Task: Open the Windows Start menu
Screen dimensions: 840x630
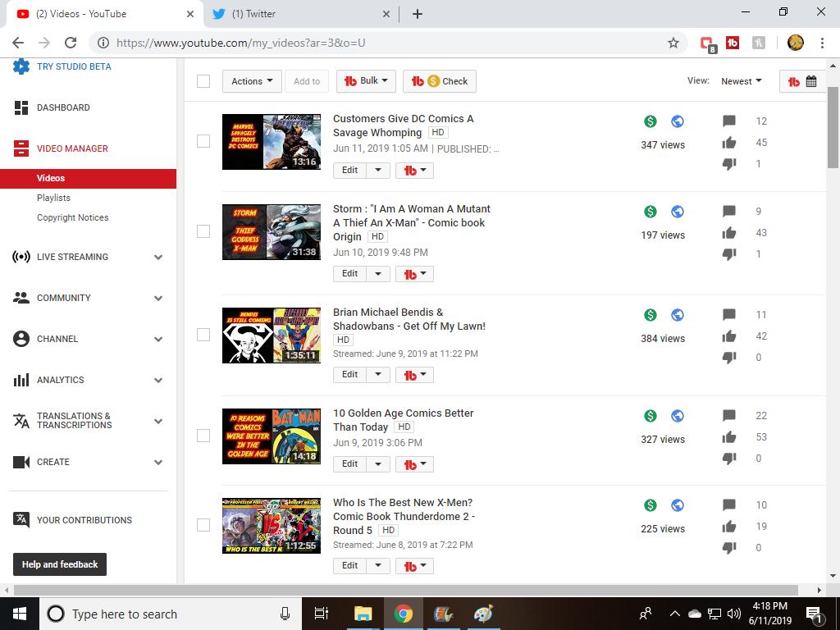Action: (x=20, y=614)
